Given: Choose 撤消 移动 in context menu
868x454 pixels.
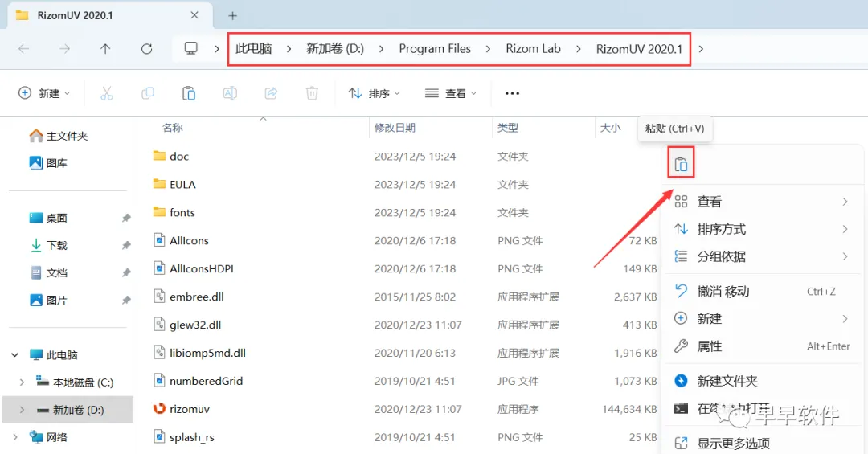Looking at the screenshot, I should pyautogui.click(x=762, y=291).
